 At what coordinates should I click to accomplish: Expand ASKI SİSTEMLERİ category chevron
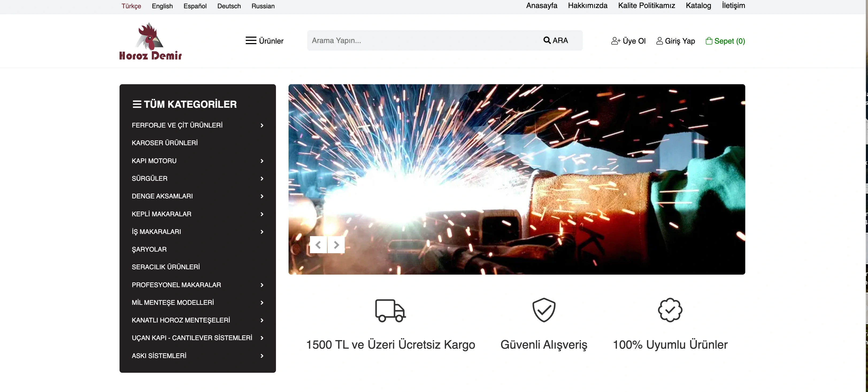coord(262,356)
